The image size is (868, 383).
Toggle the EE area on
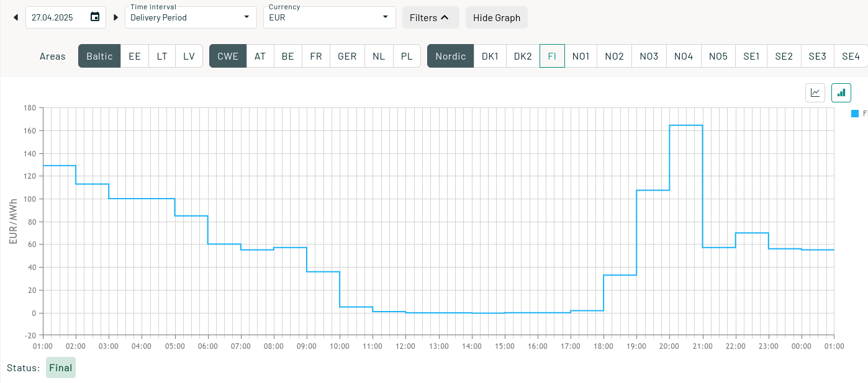pos(135,56)
